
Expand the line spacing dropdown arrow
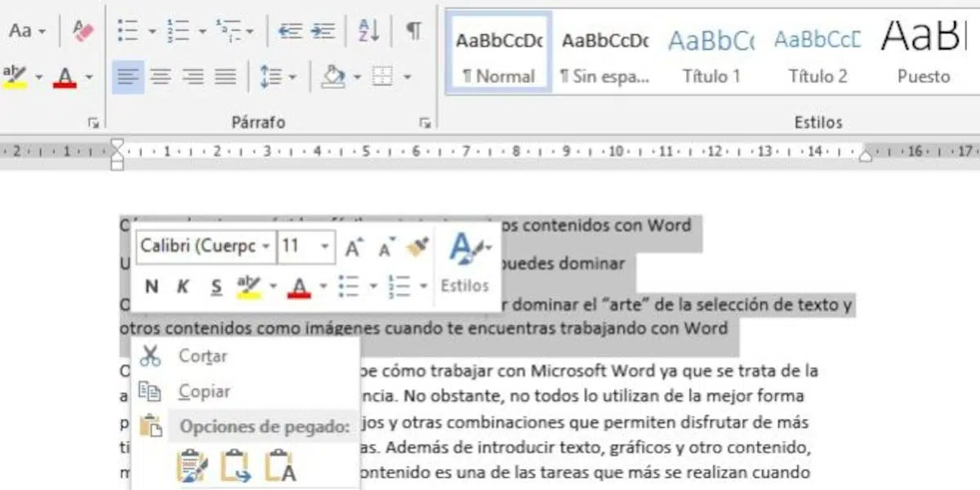[292, 78]
